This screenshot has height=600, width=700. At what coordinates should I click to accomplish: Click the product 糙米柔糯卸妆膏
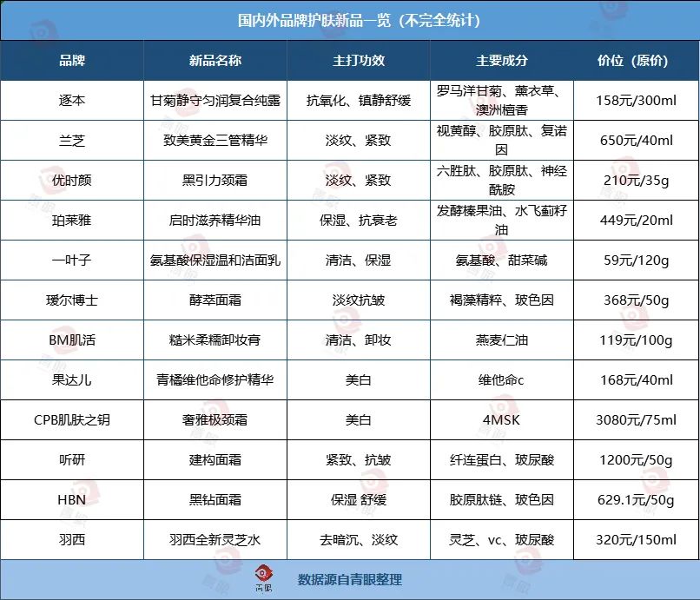215,340
